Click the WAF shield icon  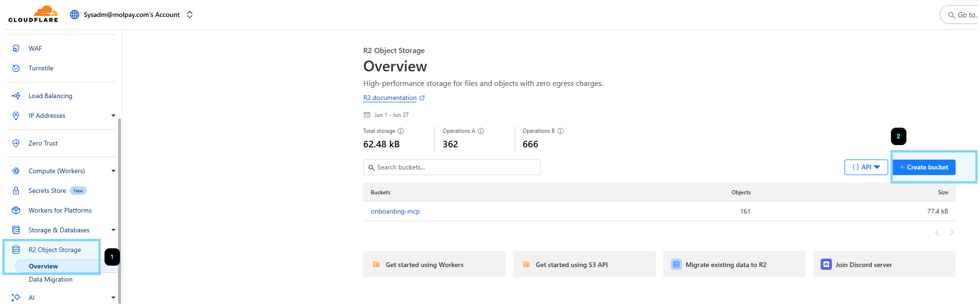coord(16,48)
